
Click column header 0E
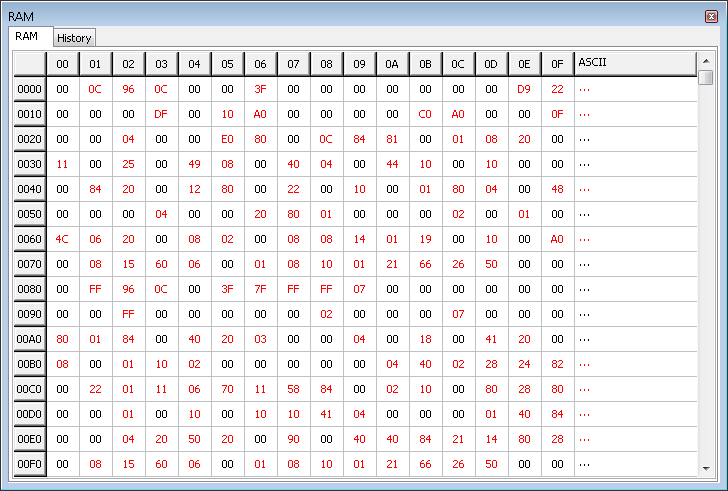pyautogui.click(x=524, y=64)
